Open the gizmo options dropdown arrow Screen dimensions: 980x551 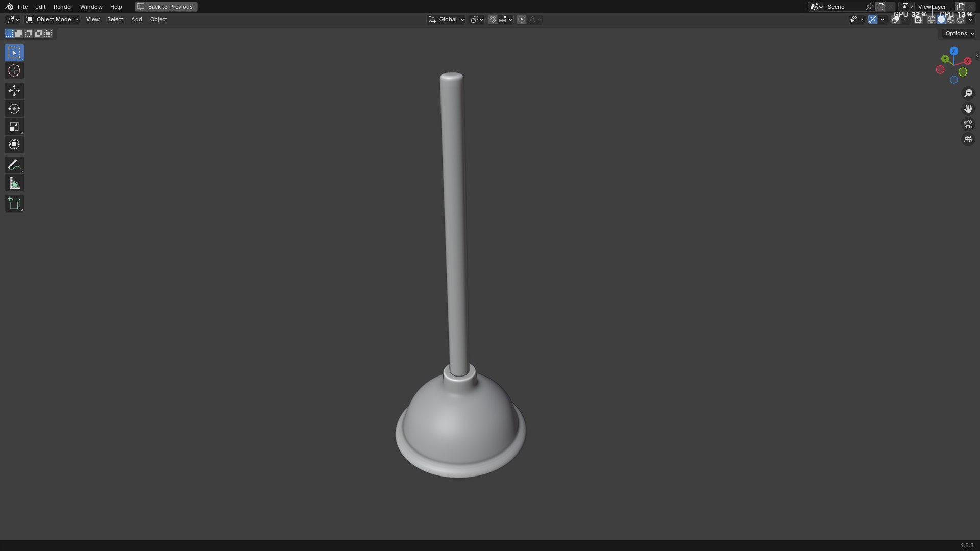883,19
